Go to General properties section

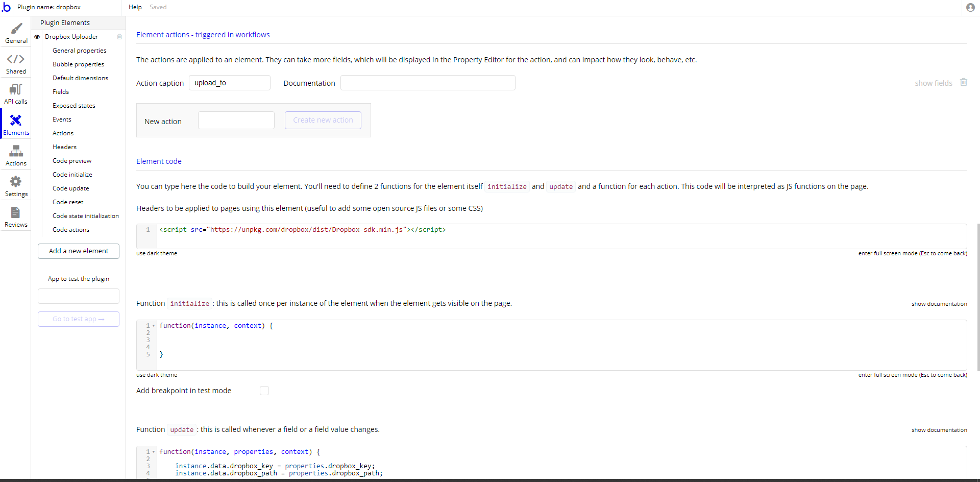coord(80,51)
